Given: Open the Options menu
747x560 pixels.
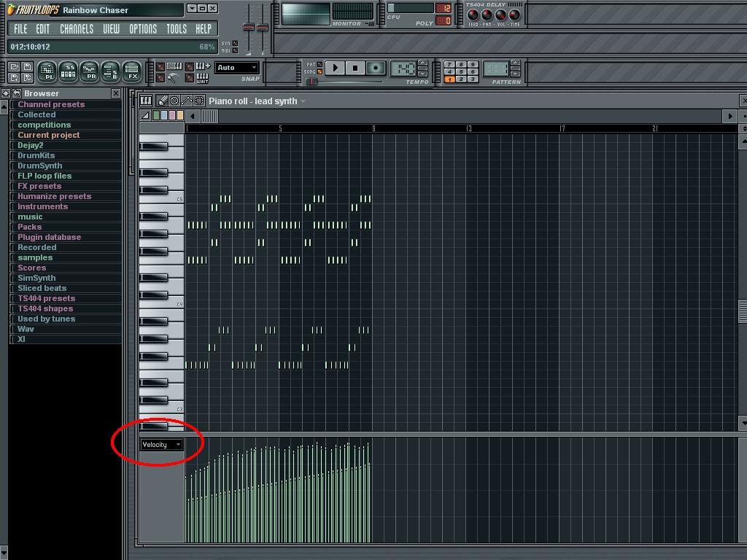Looking at the screenshot, I should pyautogui.click(x=143, y=29).
